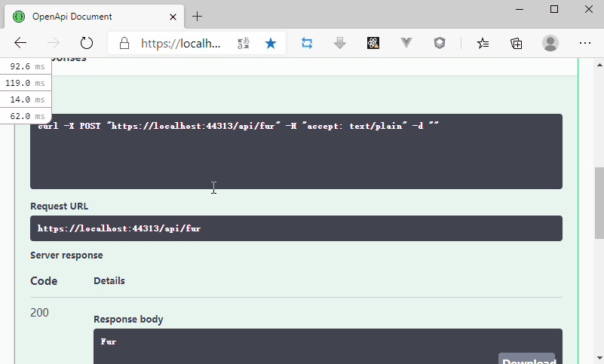
Task: Click the Download button in response body
Action: [526, 359]
